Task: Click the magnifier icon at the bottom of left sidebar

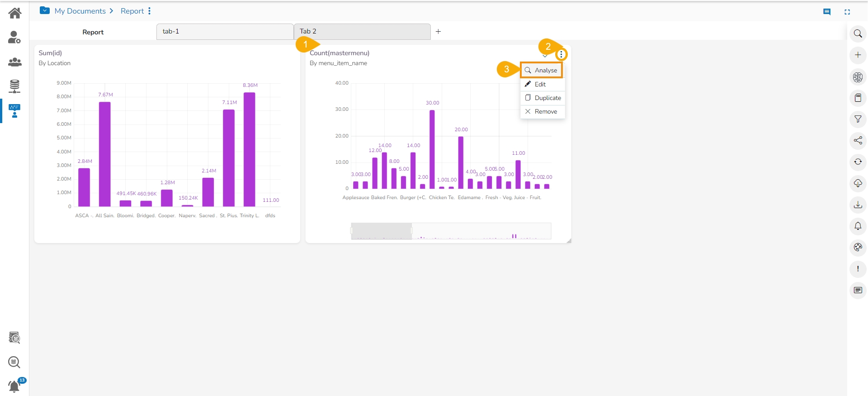Action: (x=14, y=362)
